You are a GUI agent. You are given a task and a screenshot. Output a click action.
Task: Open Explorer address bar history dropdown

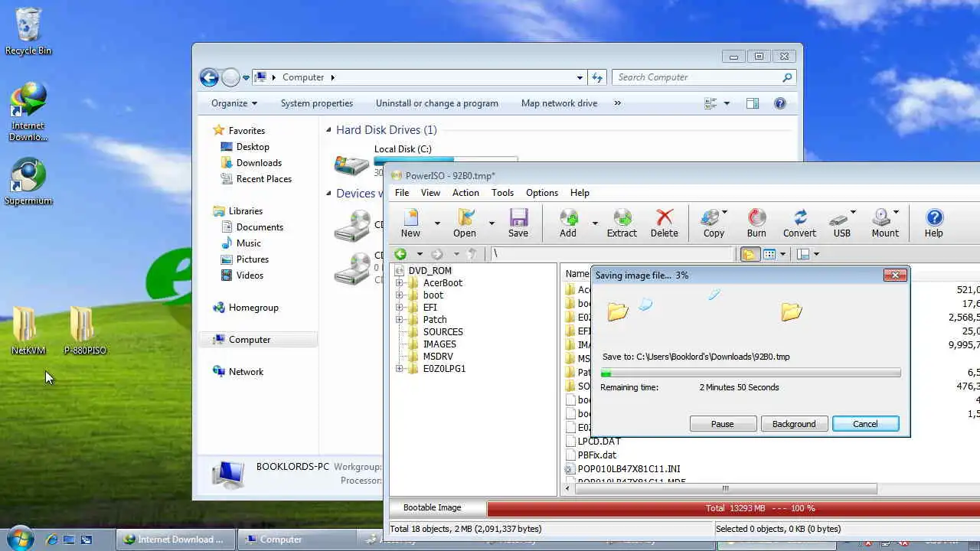pyautogui.click(x=580, y=77)
